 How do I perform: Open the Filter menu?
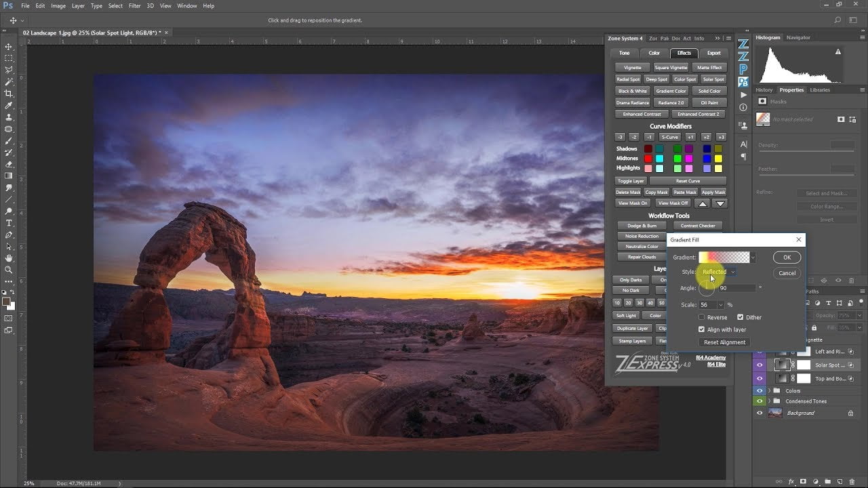pos(135,6)
